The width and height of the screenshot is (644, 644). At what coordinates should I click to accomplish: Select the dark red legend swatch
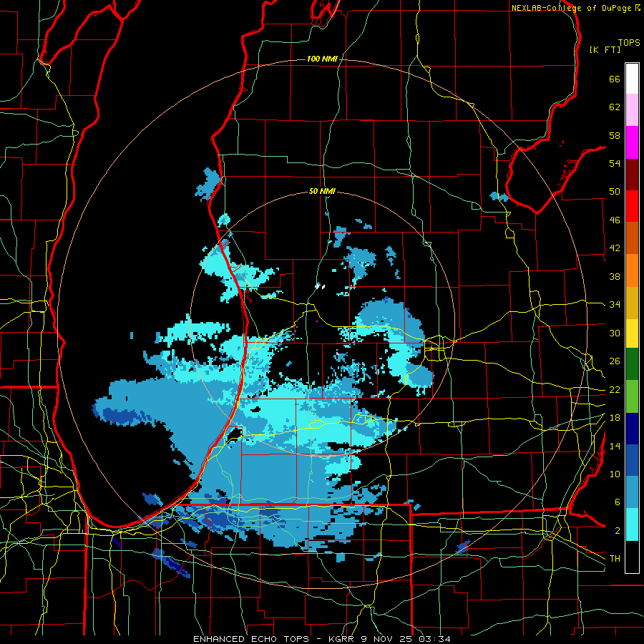coord(632,174)
